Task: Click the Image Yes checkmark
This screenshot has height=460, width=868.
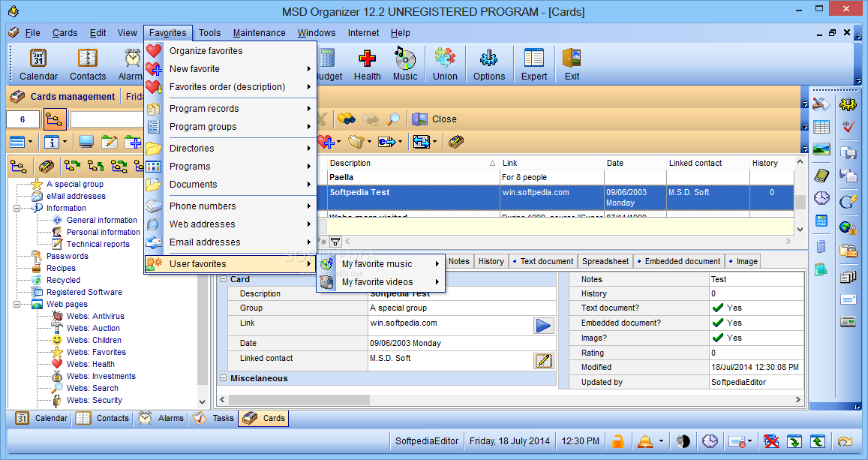Action: pos(718,338)
